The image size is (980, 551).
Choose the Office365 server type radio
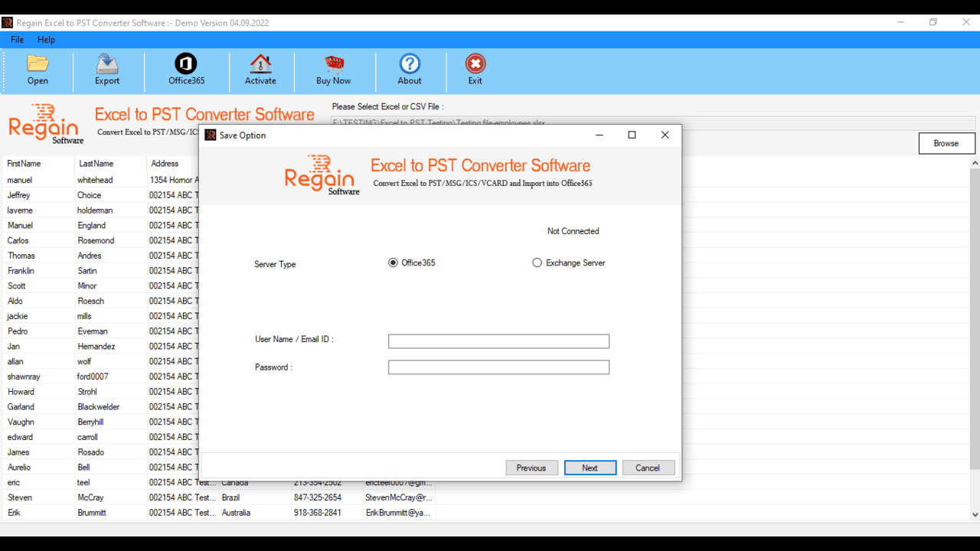[x=393, y=262]
